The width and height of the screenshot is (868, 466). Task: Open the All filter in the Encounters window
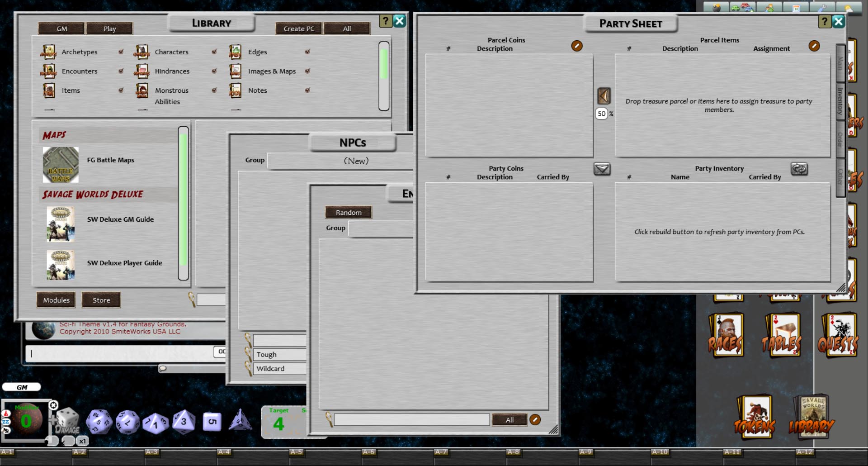coord(509,419)
